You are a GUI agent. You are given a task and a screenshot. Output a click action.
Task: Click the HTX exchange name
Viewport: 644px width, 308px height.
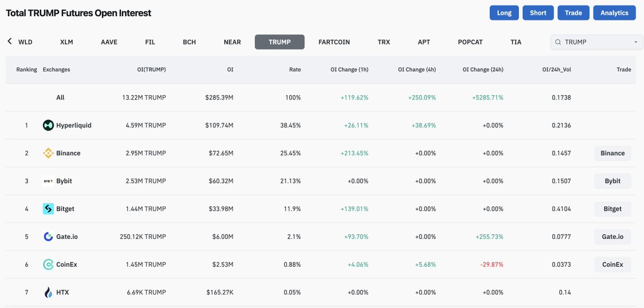pos(63,292)
